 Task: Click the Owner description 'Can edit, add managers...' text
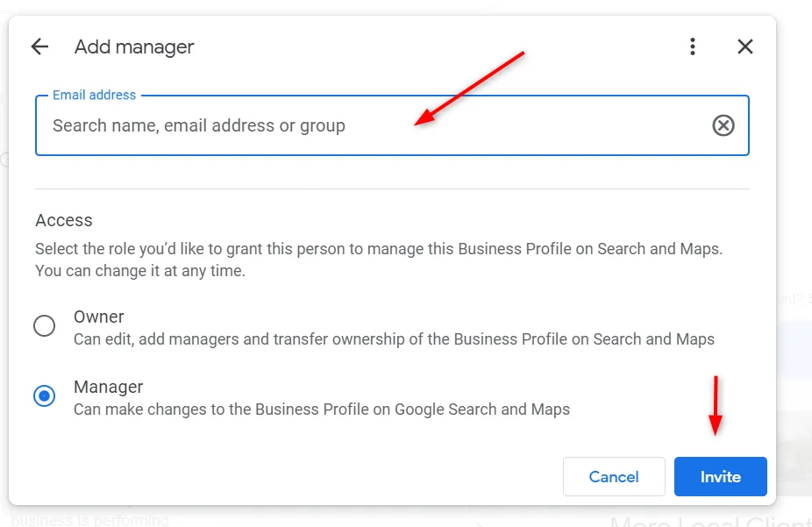(x=394, y=339)
